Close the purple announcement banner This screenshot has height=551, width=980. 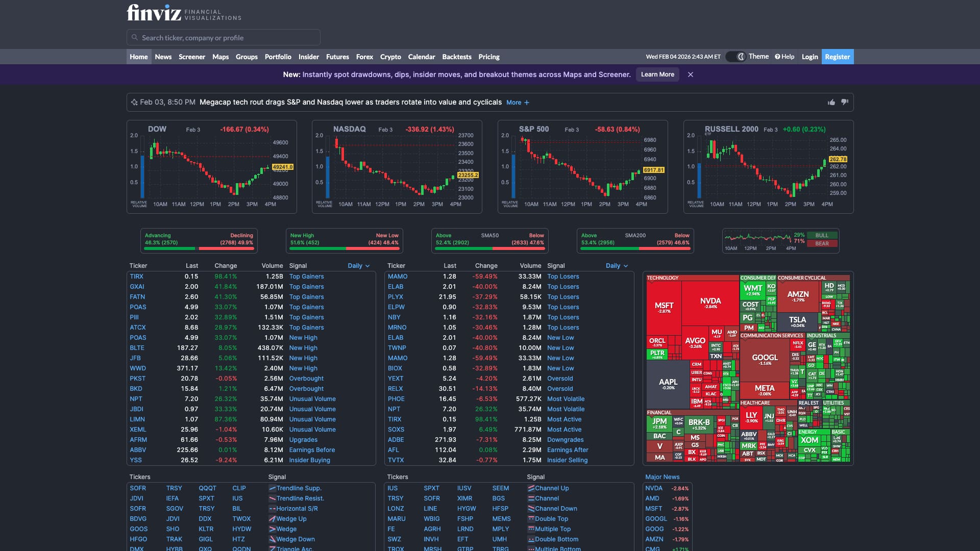click(x=690, y=74)
